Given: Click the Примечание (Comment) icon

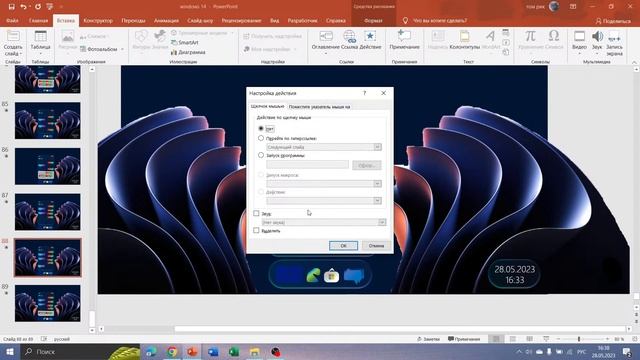Looking at the screenshot, I should [404, 36].
